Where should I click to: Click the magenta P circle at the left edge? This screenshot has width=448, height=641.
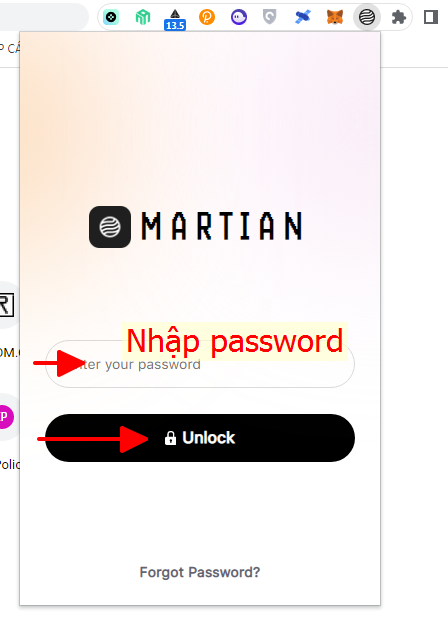point(7,417)
